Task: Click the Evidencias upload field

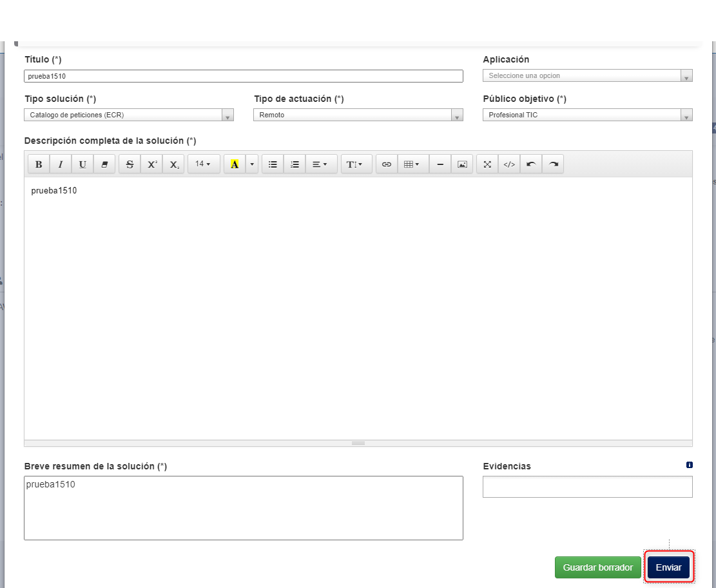Action: tap(587, 487)
